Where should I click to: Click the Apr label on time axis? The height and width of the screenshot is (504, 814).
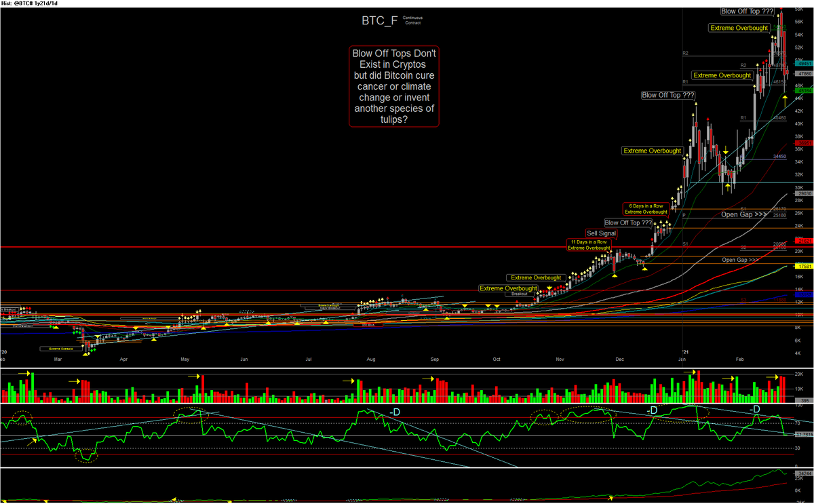123,358
